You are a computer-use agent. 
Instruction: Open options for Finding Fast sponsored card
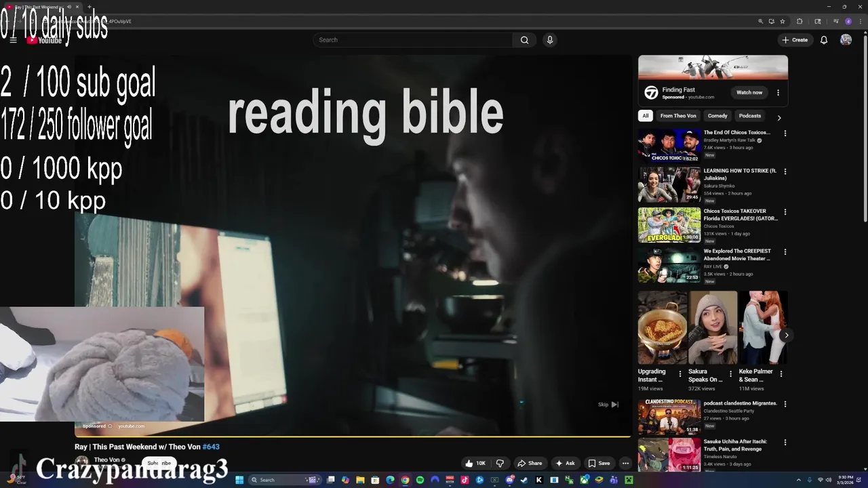coord(778,92)
